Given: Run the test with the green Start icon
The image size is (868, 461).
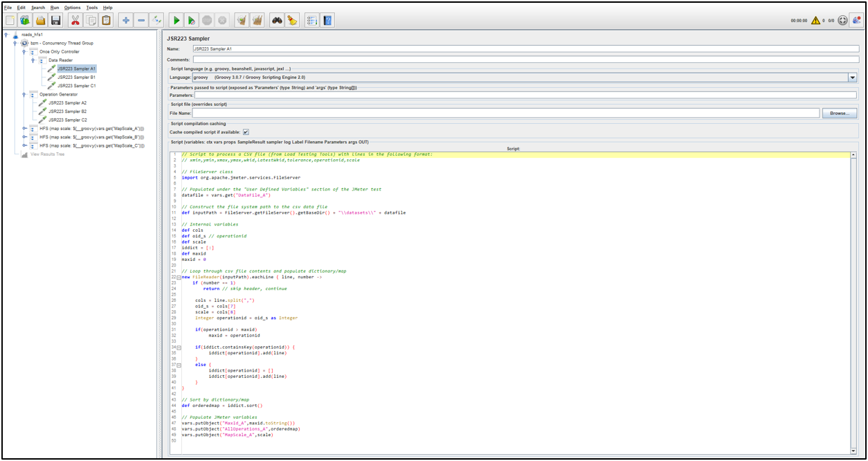Looking at the screenshot, I should [177, 20].
